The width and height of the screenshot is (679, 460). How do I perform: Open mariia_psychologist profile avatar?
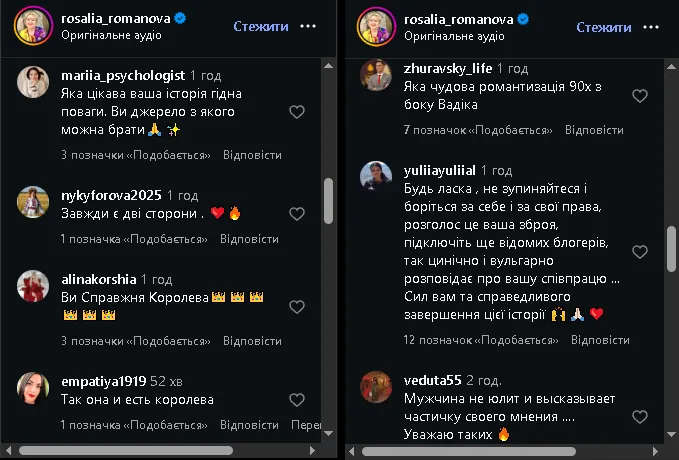(33, 82)
